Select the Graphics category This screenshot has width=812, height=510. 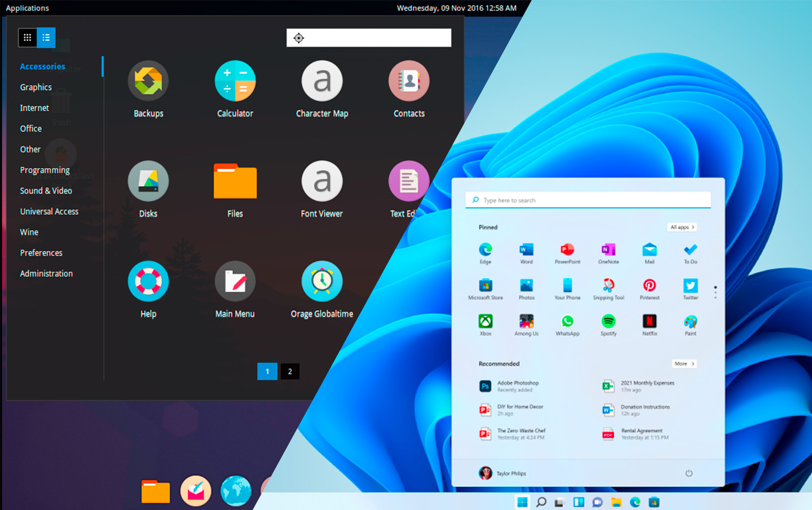(36, 87)
